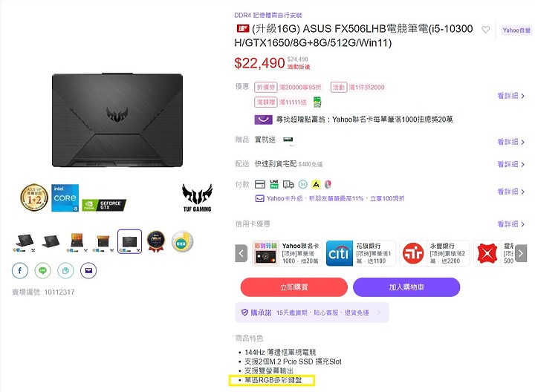Click the purple 加入購物車 button
The height and width of the screenshot is (392, 535).
coord(406,287)
